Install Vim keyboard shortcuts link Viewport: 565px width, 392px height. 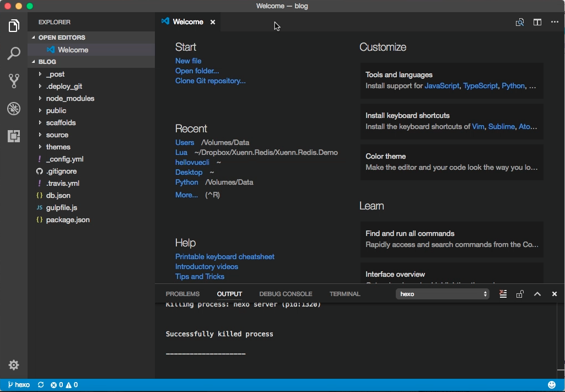[478, 126]
